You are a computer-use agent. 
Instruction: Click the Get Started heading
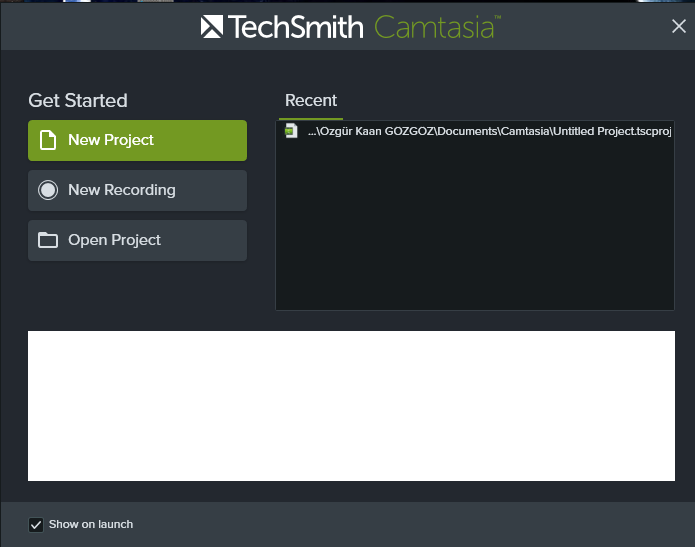tap(78, 100)
